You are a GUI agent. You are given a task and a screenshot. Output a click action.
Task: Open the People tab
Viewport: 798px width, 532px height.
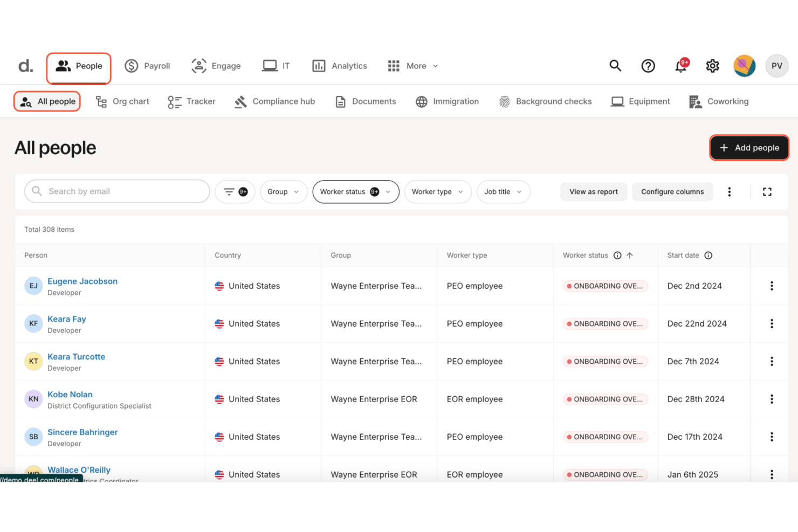pyautogui.click(x=79, y=66)
